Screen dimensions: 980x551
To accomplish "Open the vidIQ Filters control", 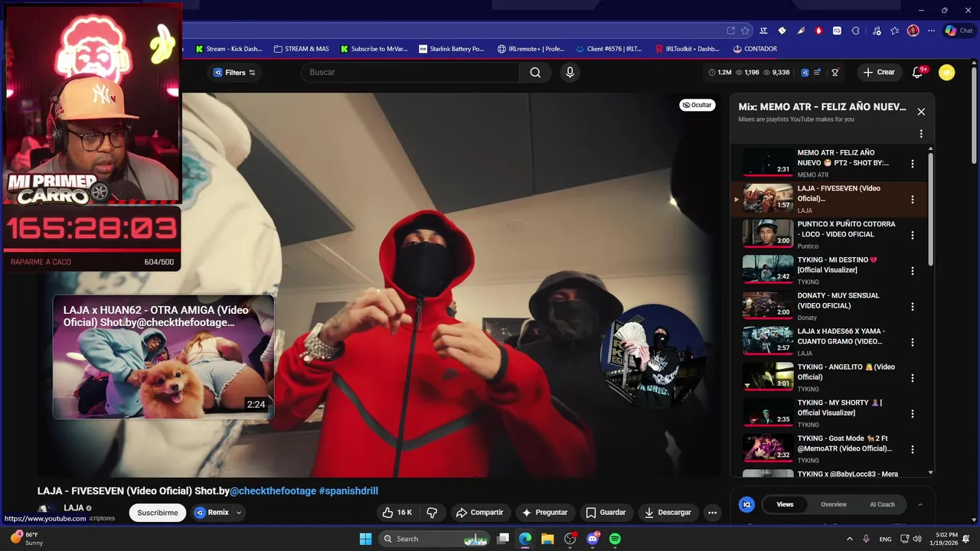I will pyautogui.click(x=234, y=73).
